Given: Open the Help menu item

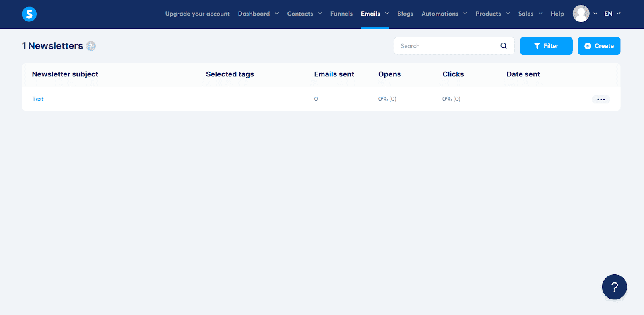Looking at the screenshot, I should 557,14.
